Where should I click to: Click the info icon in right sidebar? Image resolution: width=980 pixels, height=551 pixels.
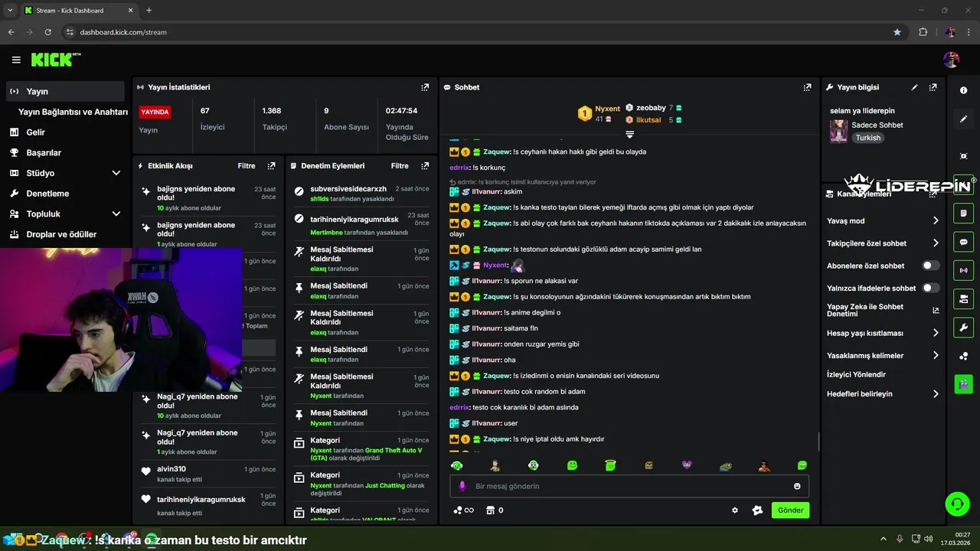[x=963, y=90]
